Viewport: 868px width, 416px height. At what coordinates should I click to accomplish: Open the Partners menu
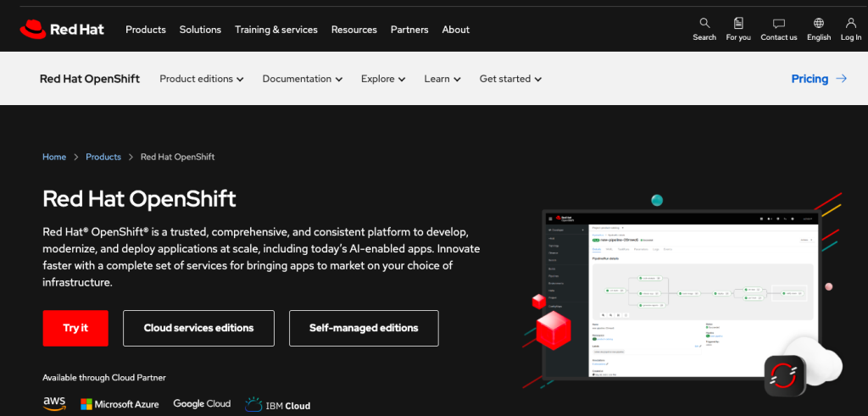[x=409, y=30]
